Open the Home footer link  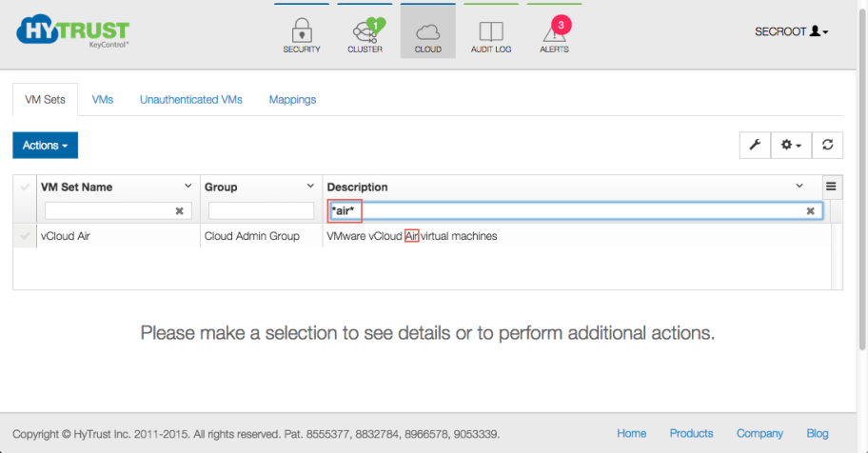pos(632,434)
